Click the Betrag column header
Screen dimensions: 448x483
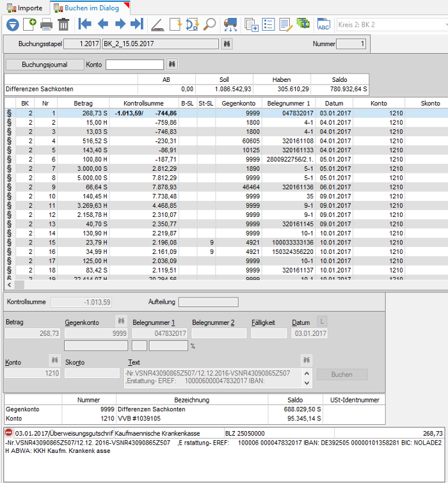(83, 104)
